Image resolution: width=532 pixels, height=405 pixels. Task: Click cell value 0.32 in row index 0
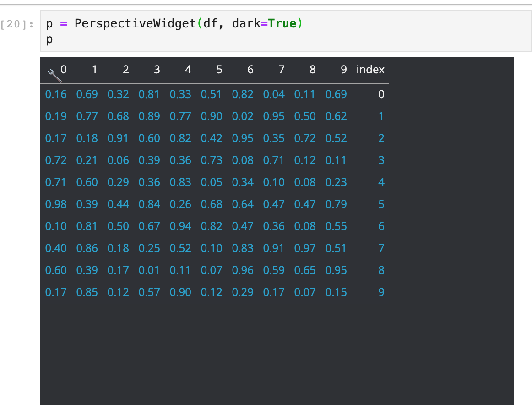(118, 94)
